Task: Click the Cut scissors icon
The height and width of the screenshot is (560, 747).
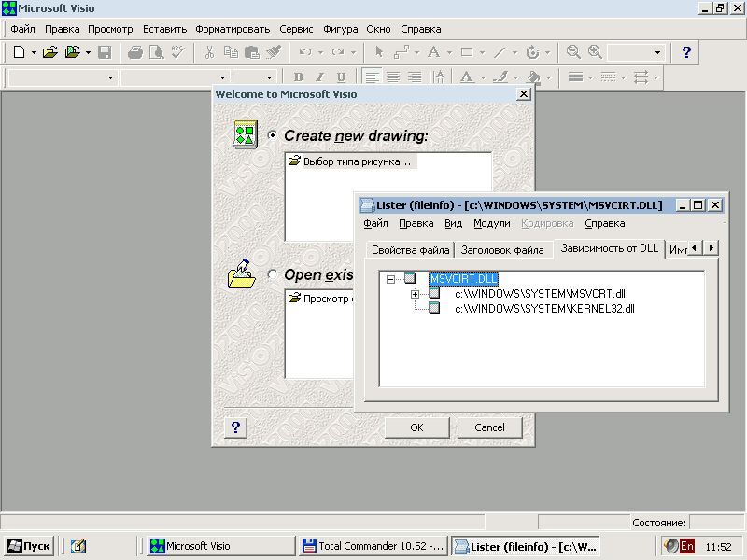Action: [209, 52]
